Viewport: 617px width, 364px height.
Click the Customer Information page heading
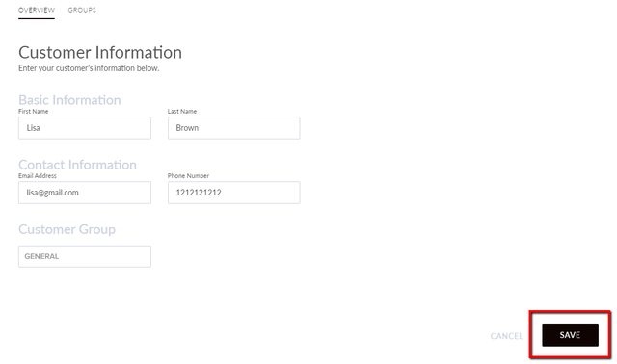pos(100,52)
